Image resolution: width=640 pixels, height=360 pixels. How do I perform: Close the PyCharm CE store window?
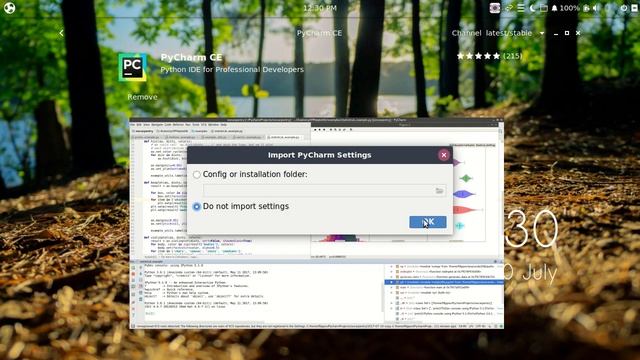coord(578,33)
